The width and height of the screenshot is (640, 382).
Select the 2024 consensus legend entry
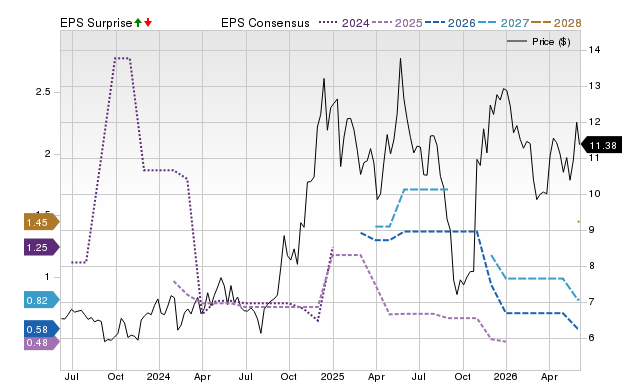click(x=344, y=23)
